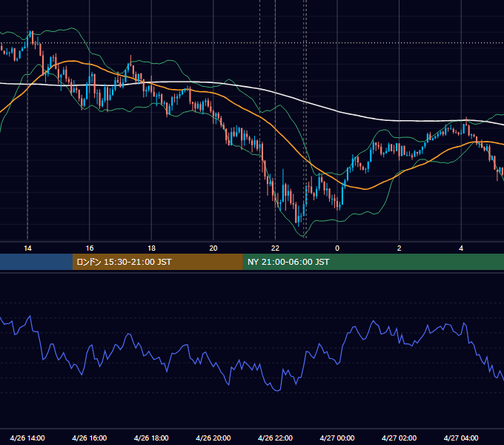The width and height of the screenshot is (504, 445).
Task: Click the 22 hour label on price chart axis
Action: coord(275,248)
